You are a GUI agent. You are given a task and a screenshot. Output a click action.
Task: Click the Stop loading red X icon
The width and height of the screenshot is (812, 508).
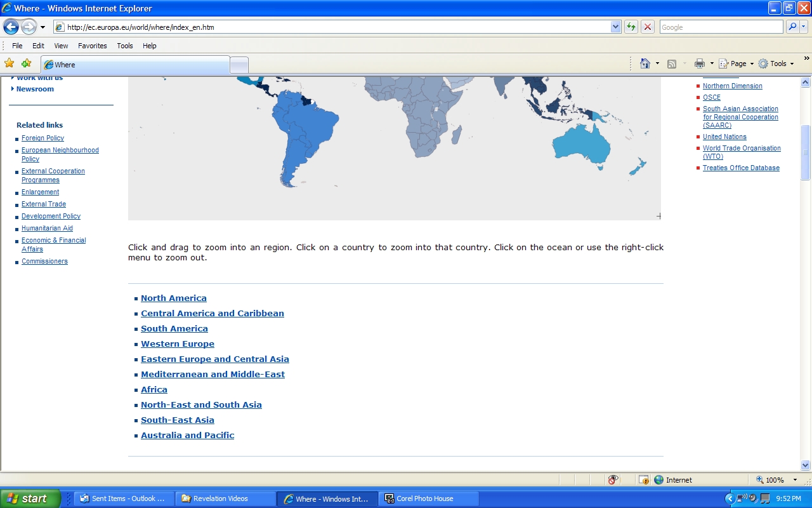click(x=647, y=27)
